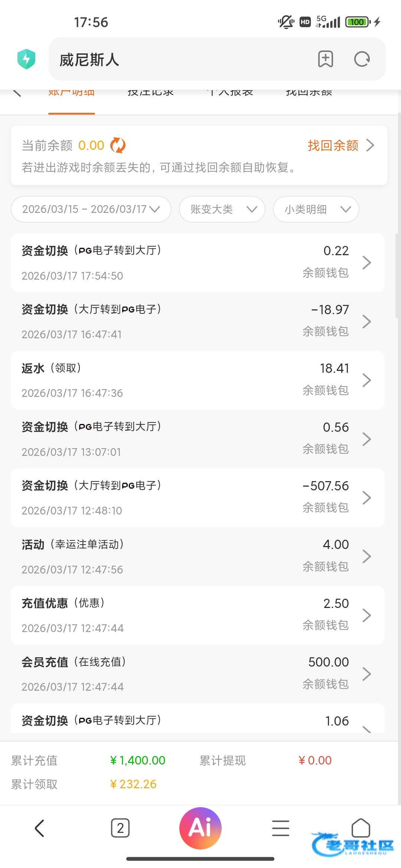The width and height of the screenshot is (401, 868).
Task: Expand the 小类明细 filter dropdown
Action: pos(316,209)
